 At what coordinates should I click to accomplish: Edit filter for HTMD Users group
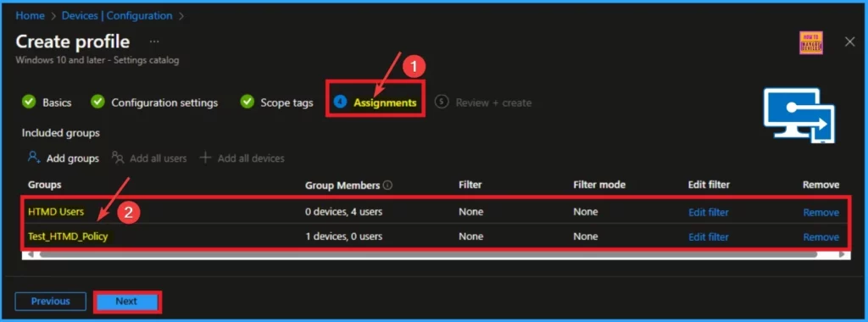click(x=708, y=212)
